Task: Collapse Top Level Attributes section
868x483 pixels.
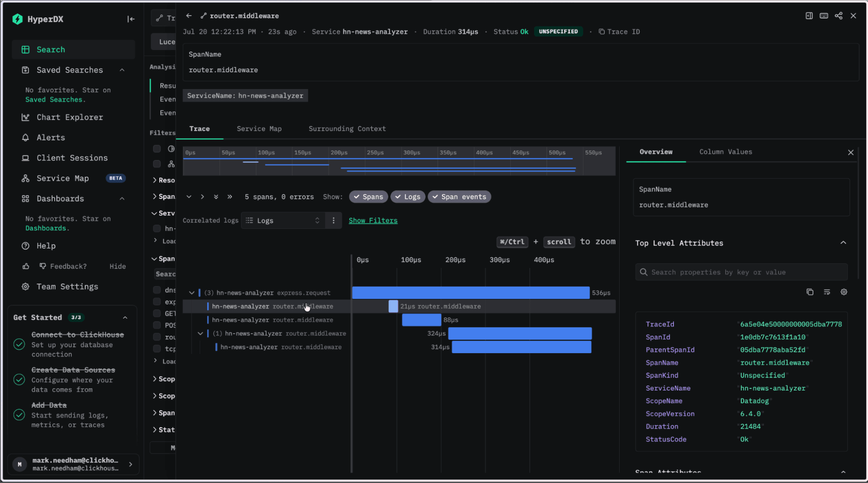Action: pos(843,243)
